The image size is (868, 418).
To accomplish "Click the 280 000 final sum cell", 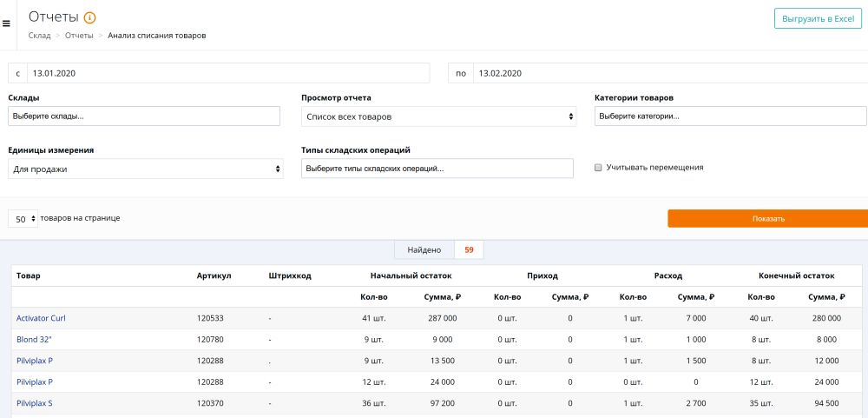I will [826, 318].
